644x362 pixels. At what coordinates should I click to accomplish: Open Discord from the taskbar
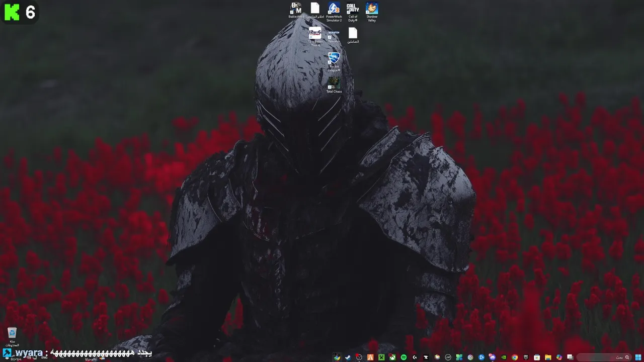492,357
